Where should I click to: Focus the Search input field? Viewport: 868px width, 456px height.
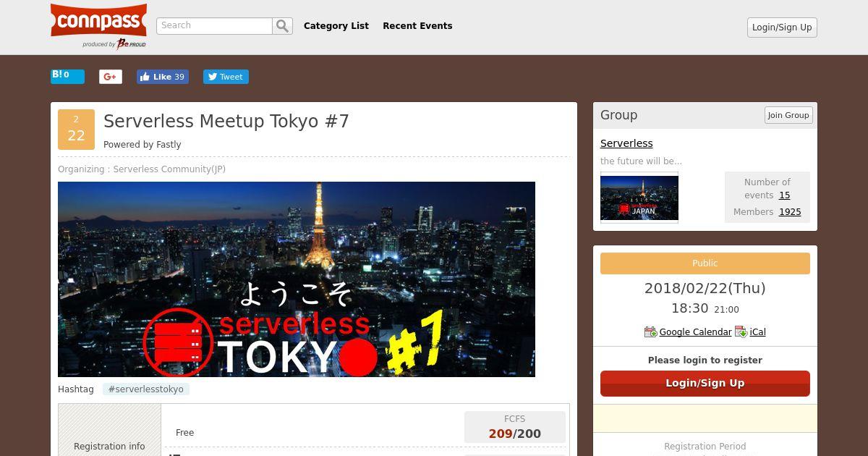pyautogui.click(x=214, y=26)
